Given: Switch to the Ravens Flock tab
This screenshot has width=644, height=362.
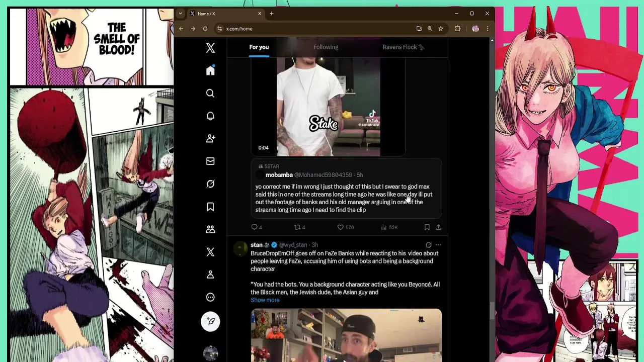Looking at the screenshot, I should coord(404,47).
